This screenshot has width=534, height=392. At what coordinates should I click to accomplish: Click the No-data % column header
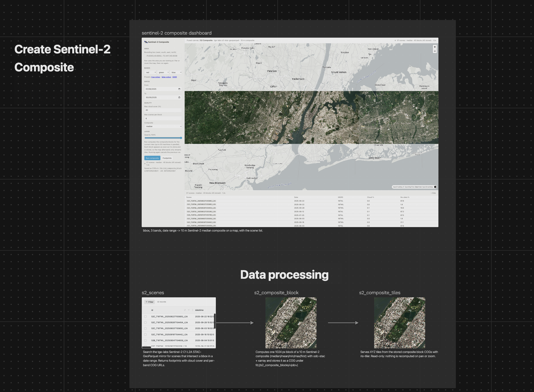pos(405,197)
